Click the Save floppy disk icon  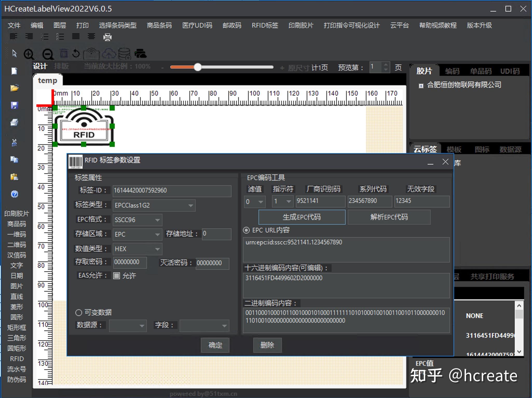coord(15,105)
